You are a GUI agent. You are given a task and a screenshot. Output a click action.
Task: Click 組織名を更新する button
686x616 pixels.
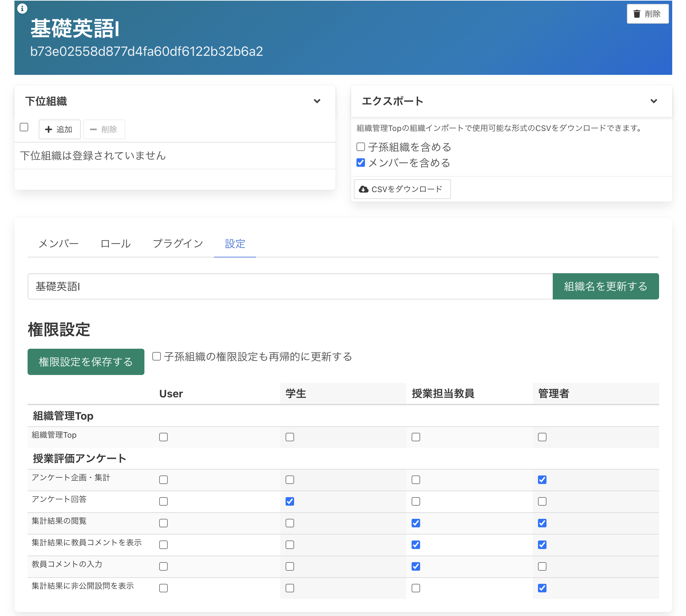tap(606, 286)
